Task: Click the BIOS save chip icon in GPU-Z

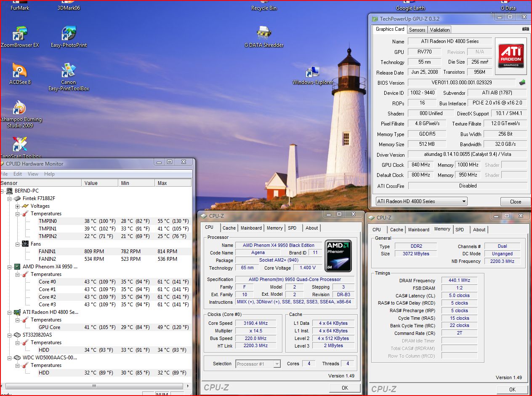Action: click(x=522, y=83)
